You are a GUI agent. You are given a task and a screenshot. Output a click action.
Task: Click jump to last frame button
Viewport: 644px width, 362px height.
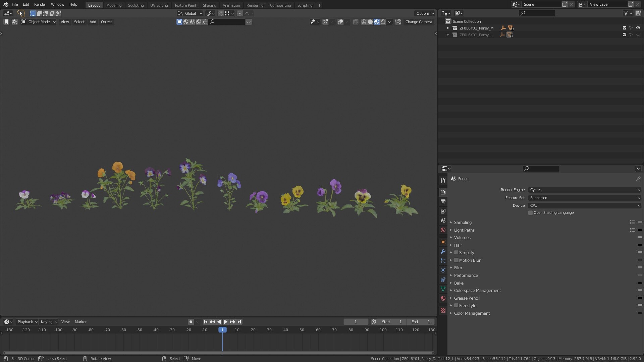pos(239,322)
